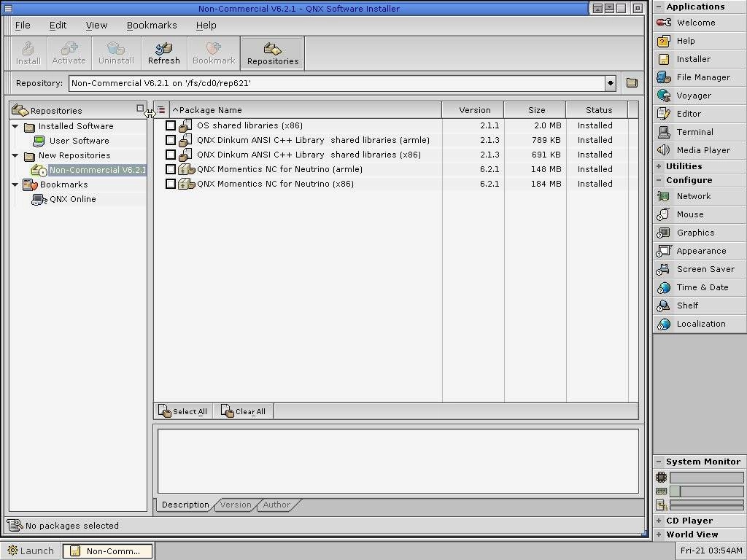The width and height of the screenshot is (747, 560).
Task: Click Non-Comm... taskbar window button
Action: click(x=107, y=551)
